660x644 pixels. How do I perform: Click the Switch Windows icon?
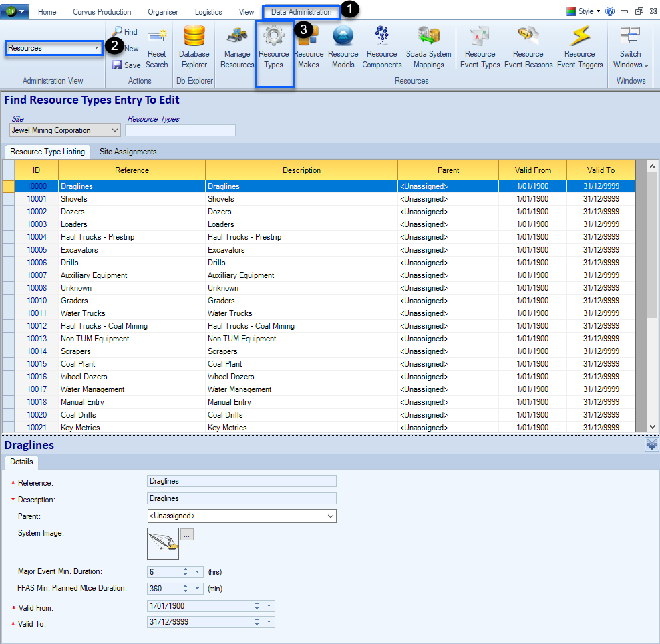pyautogui.click(x=630, y=35)
